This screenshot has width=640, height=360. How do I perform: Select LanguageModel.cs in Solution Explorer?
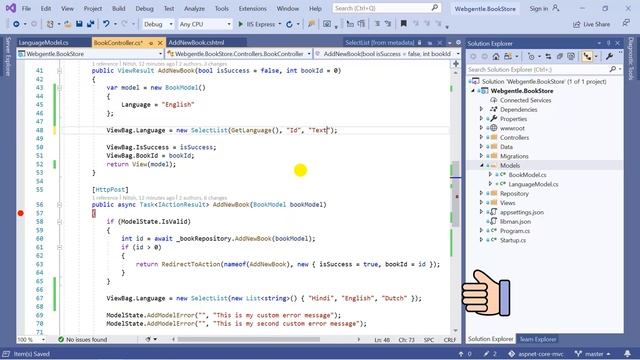(x=533, y=184)
